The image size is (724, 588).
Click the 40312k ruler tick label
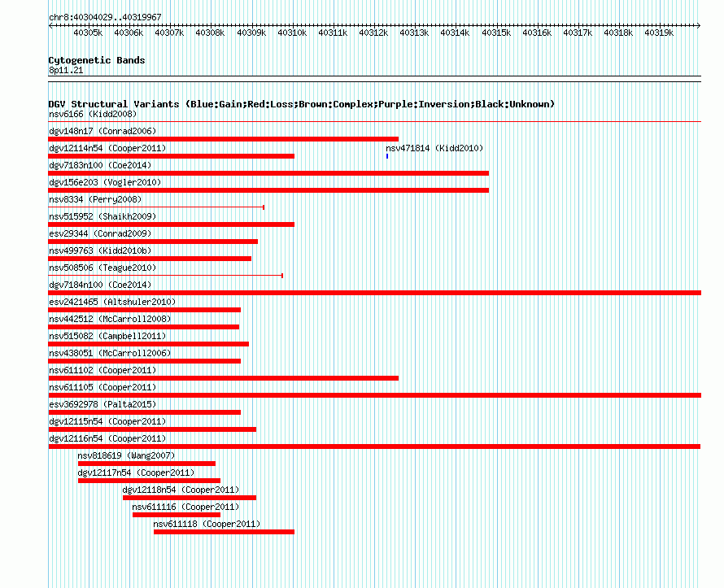click(x=373, y=33)
